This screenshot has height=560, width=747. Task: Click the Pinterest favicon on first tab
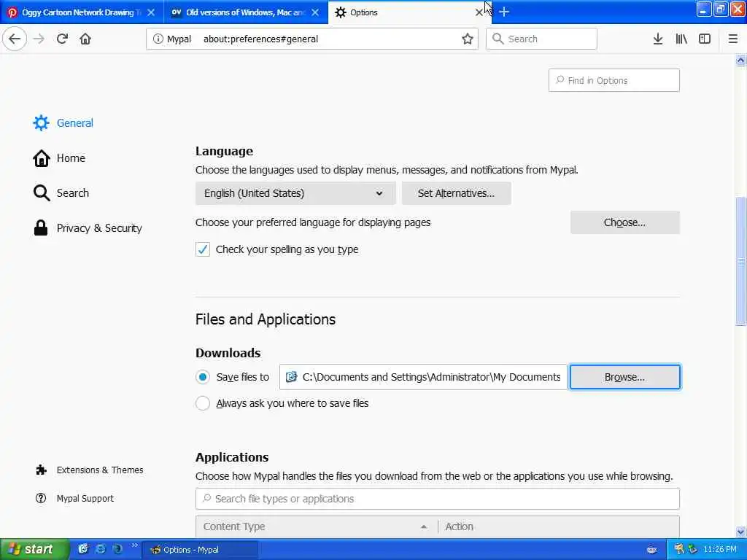(x=12, y=12)
